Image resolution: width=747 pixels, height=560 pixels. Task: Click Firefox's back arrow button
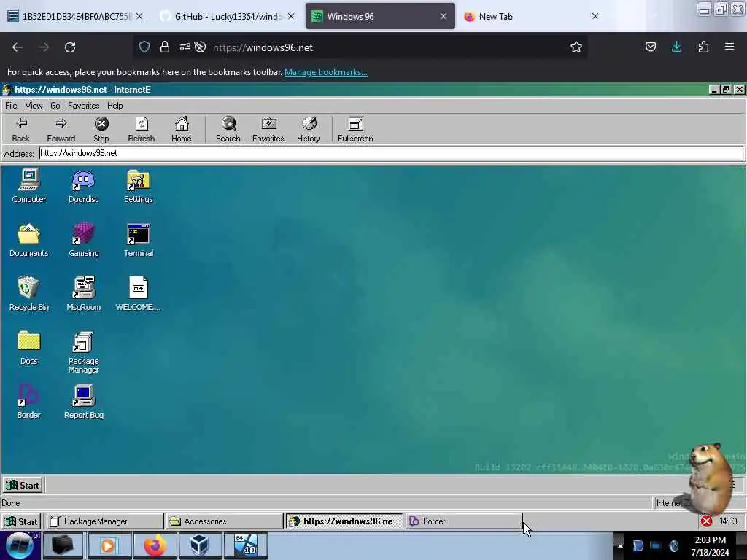click(18, 47)
